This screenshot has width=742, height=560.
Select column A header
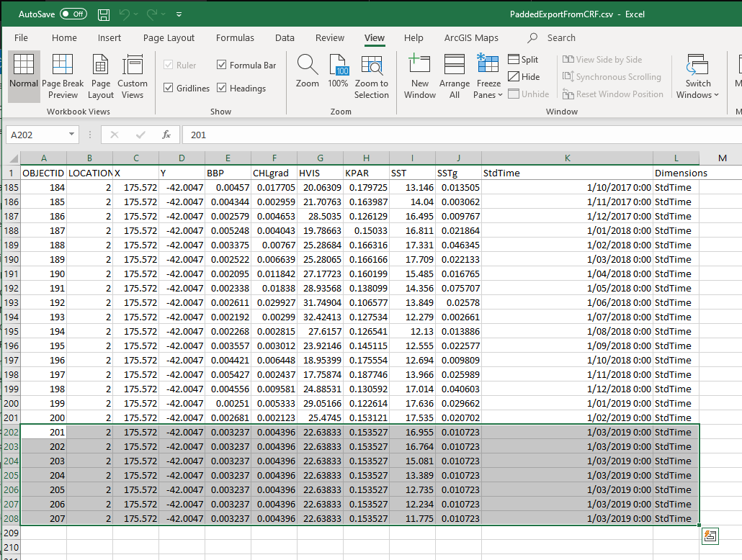pyautogui.click(x=43, y=158)
